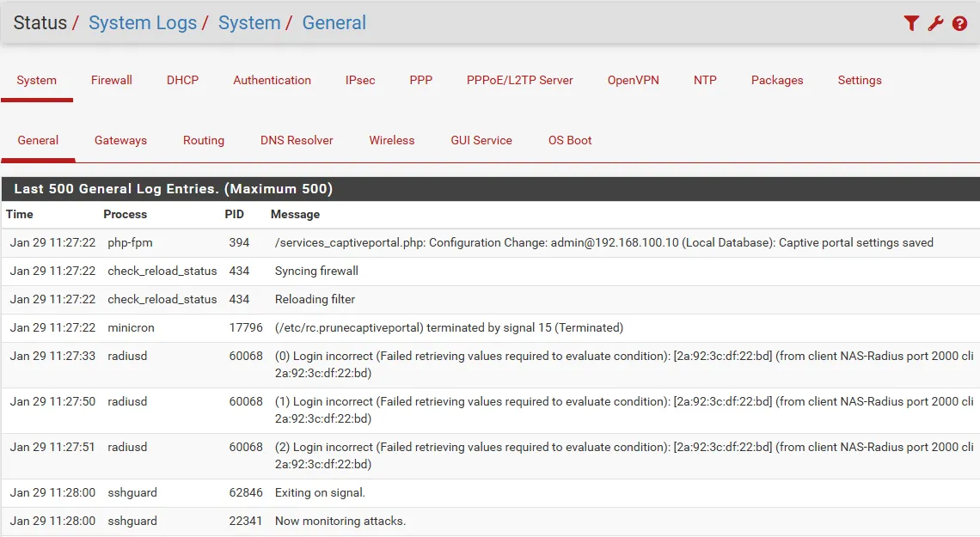The height and width of the screenshot is (537, 980).
Task: Click PID 17796 cell
Action: coord(246,328)
